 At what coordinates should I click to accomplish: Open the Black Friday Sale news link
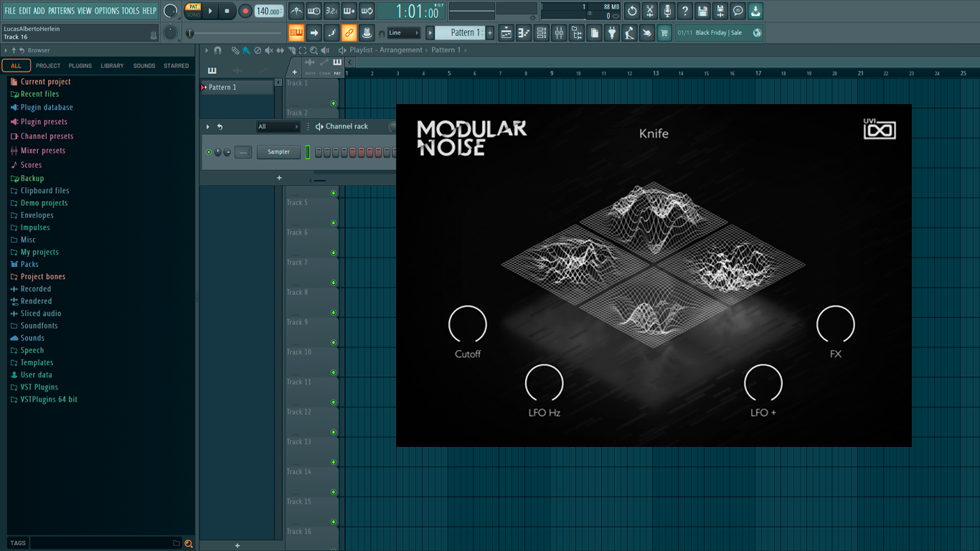pos(719,33)
